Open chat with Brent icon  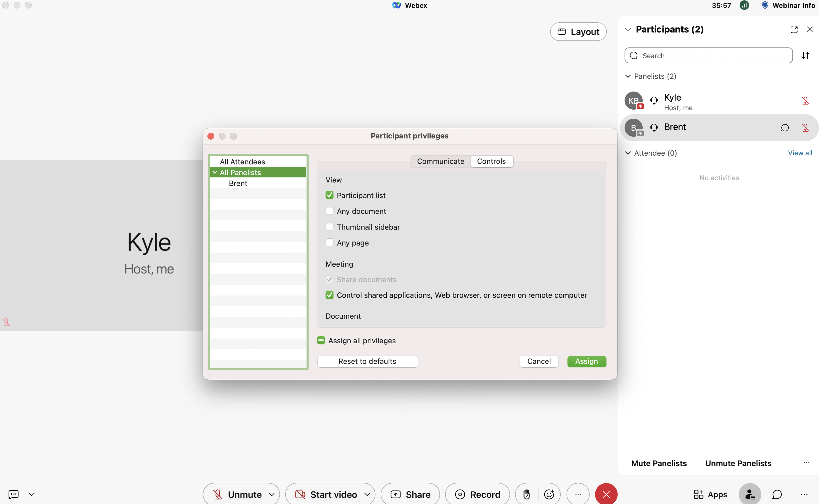[785, 128]
